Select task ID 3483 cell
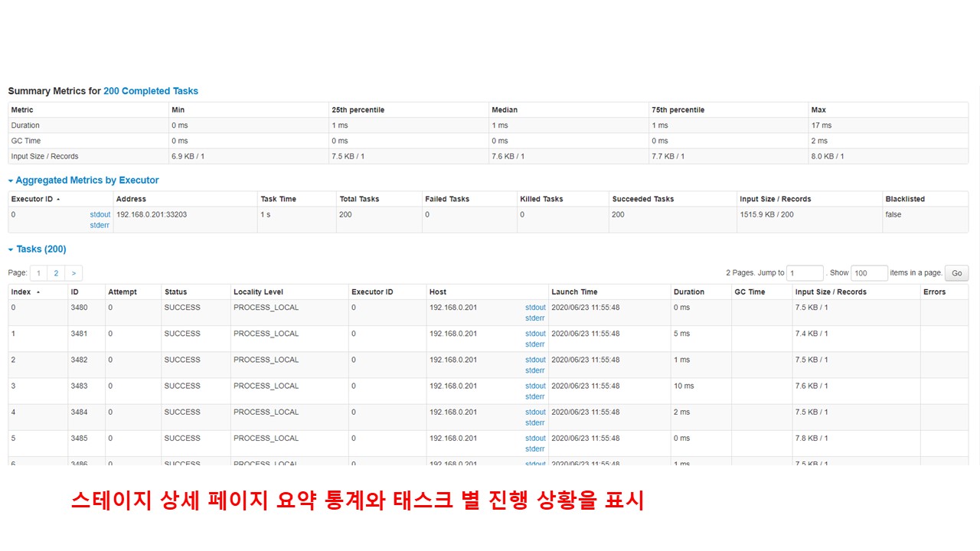980x551 pixels. [87, 391]
